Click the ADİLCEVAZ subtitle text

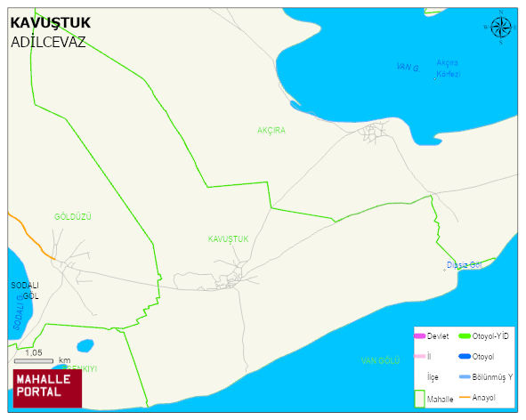(x=48, y=43)
